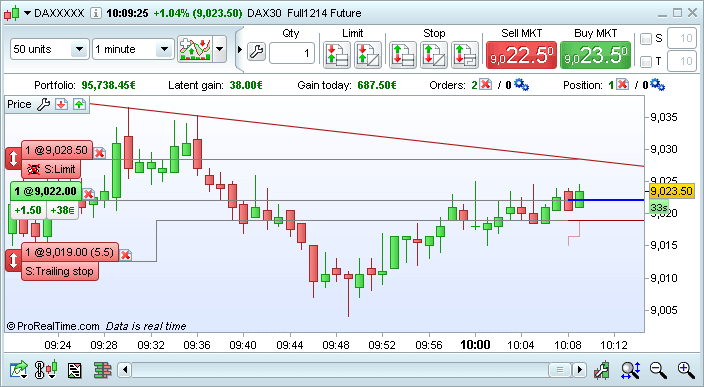This screenshot has width=704, height=387.
Task: Expand the 50 units dropdown
Action: (x=79, y=49)
